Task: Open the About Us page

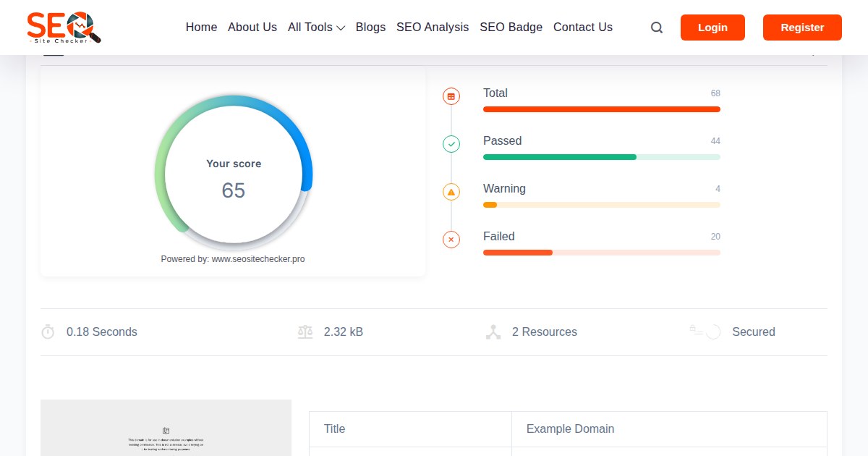Action: click(x=252, y=28)
